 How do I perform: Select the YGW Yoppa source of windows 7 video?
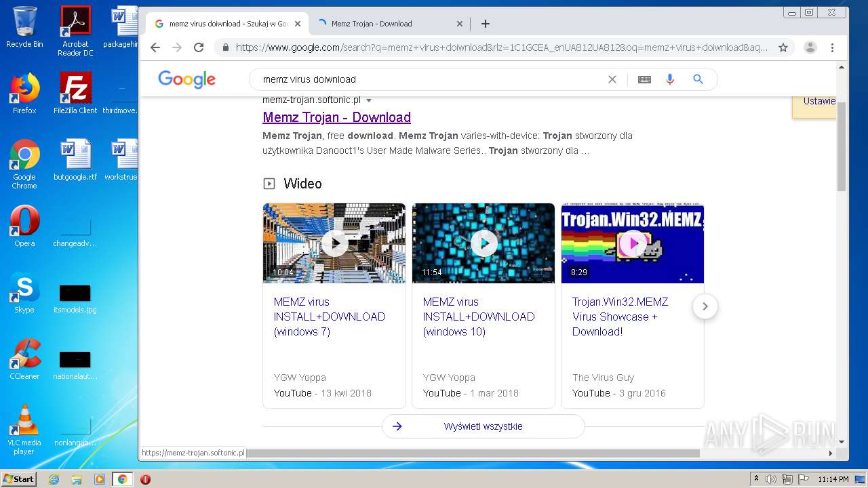pyautogui.click(x=300, y=378)
